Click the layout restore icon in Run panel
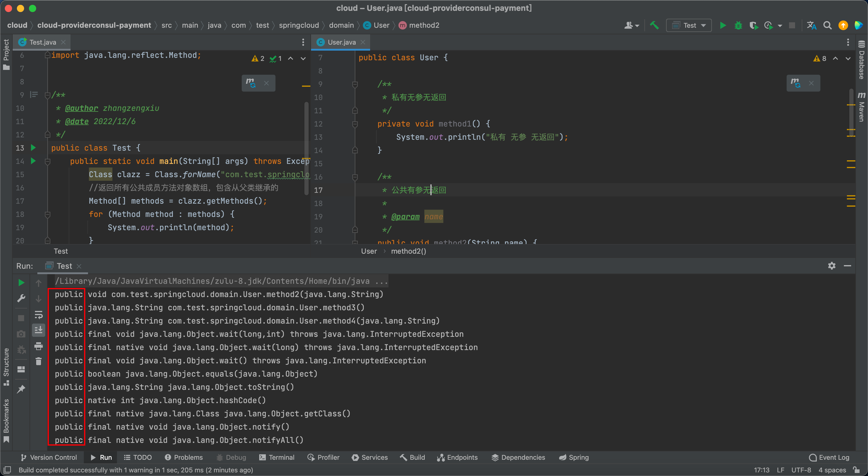Viewport: 868px width, 476px height. pos(21,369)
